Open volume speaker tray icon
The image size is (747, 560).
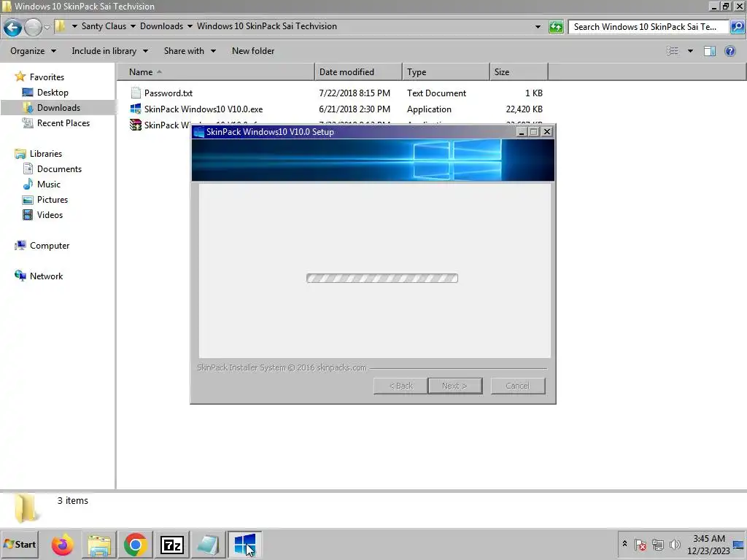coord(675,544)
